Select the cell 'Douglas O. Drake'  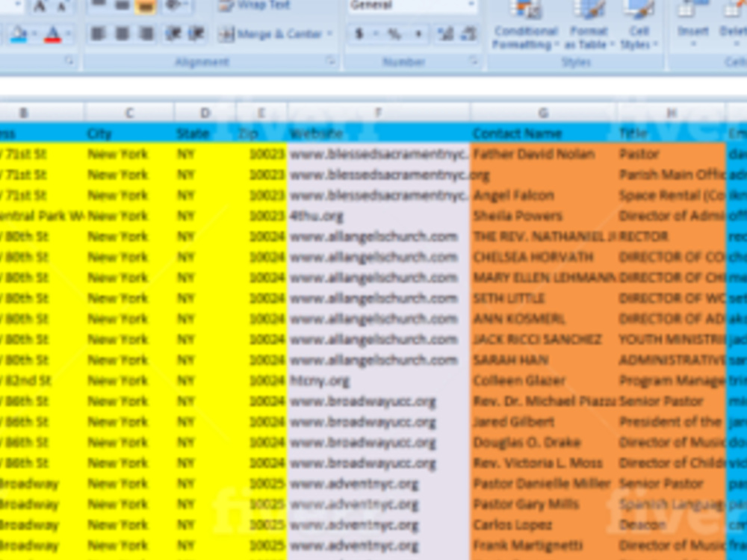tap(543, 442)
